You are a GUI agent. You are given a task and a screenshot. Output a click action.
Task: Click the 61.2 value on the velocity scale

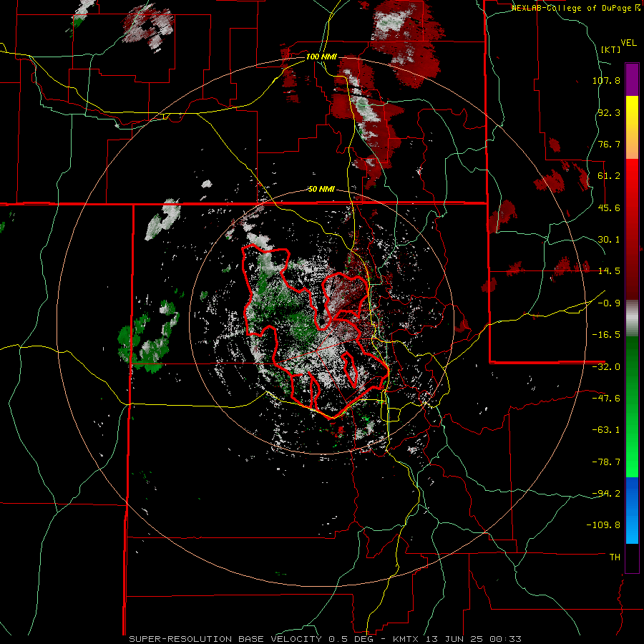609,176
